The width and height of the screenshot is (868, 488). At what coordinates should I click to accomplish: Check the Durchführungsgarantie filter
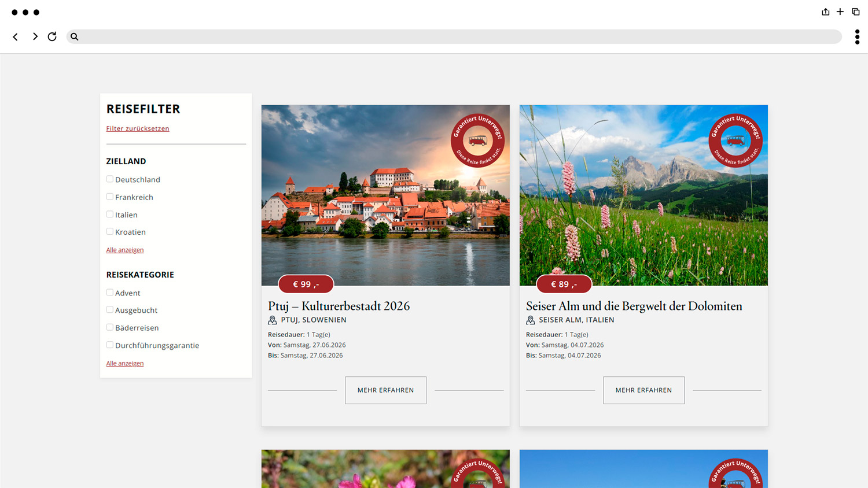pos(110,345)
